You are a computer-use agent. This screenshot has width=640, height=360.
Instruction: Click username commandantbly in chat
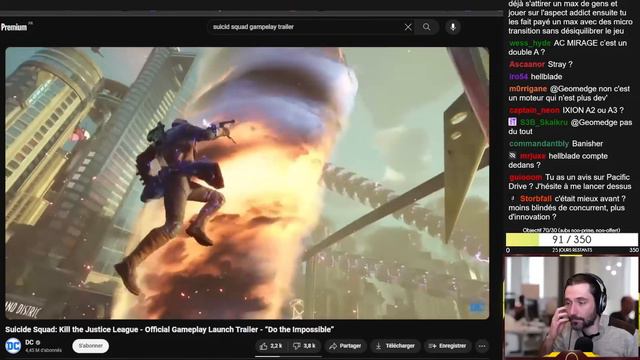point(539,144)
